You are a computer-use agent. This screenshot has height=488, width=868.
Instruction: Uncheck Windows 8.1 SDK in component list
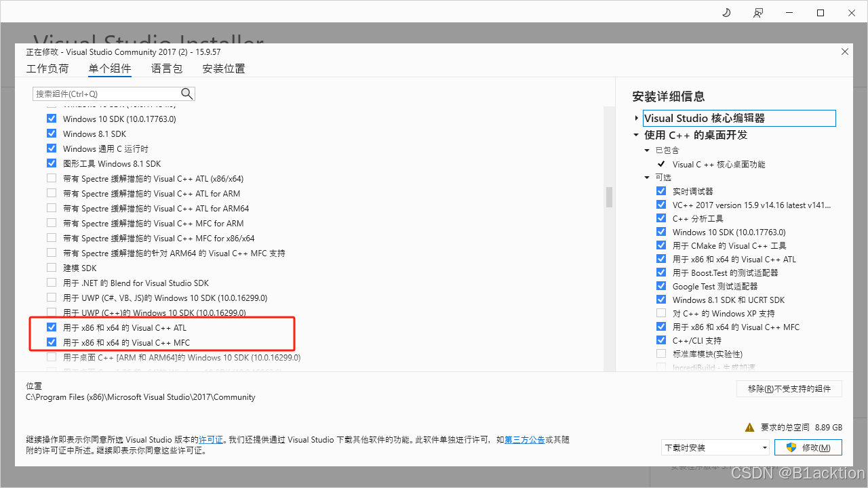click(52, 134)
